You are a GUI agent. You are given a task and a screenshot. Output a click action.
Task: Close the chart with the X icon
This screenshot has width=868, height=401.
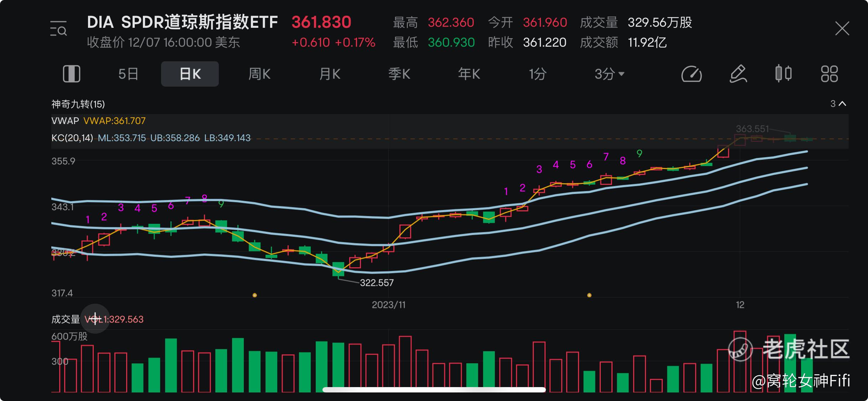point(842,29)
